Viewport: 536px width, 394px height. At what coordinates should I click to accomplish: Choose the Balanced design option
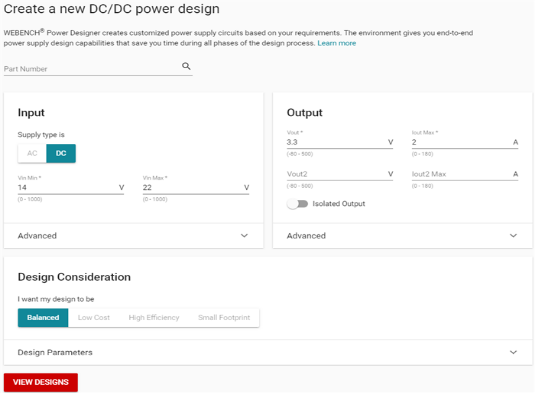(x=43, y=317)
